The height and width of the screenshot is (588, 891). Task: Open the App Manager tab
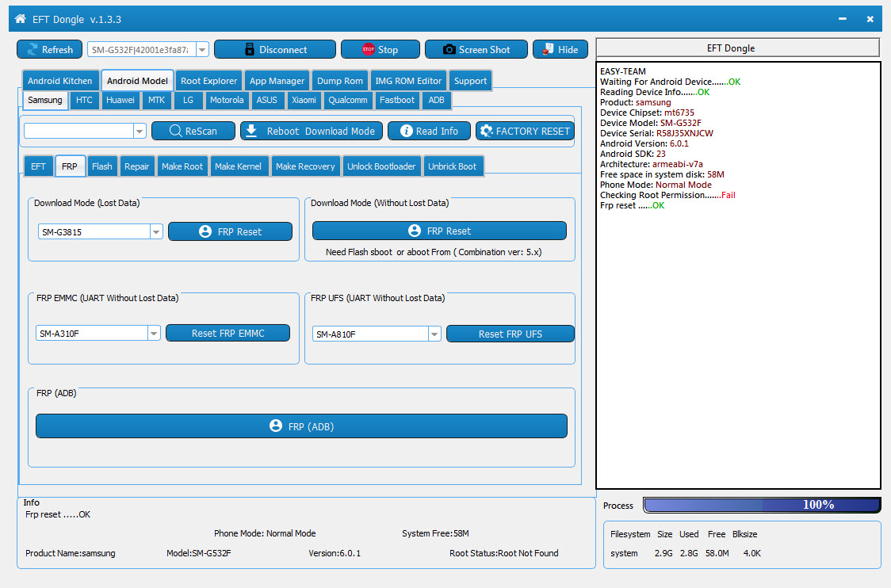point(277,81)
